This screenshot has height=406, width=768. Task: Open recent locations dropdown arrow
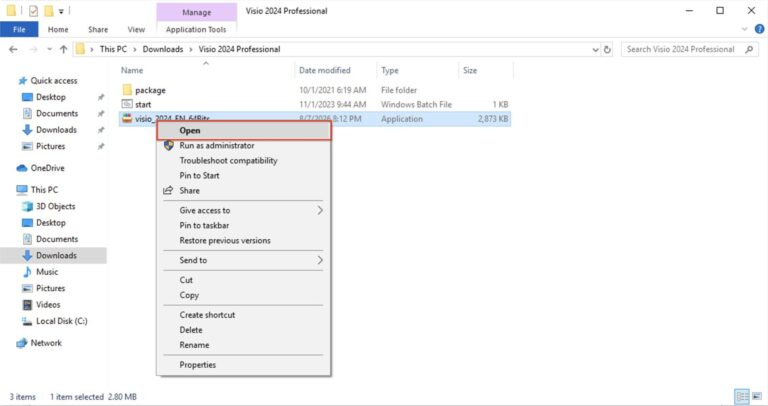[x=49, y=49]
